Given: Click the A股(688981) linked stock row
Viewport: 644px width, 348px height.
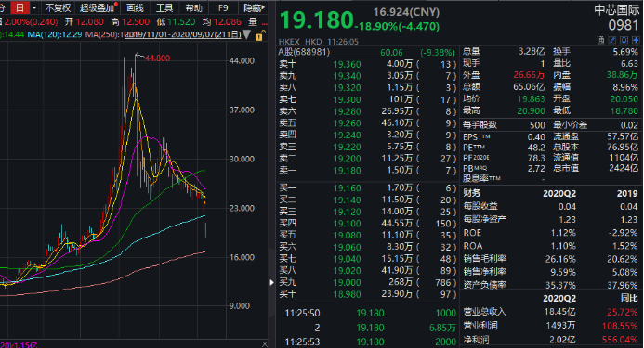Looking at the screenshot, I should [x=367, y=53].
